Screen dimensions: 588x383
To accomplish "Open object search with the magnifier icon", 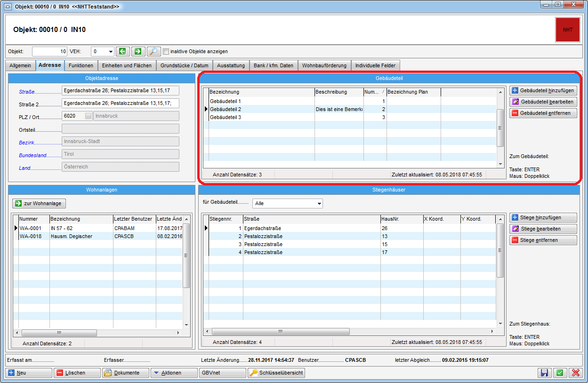I will (153, 51).
